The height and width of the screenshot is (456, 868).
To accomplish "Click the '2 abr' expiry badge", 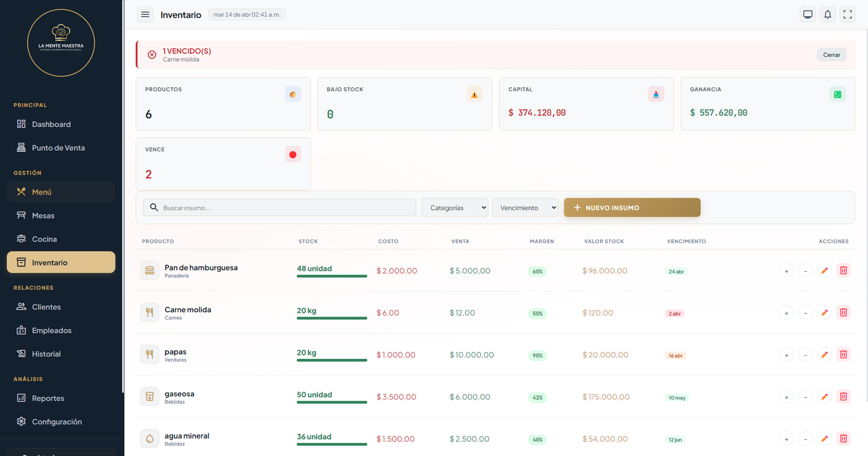I will [x=675, y=313].
